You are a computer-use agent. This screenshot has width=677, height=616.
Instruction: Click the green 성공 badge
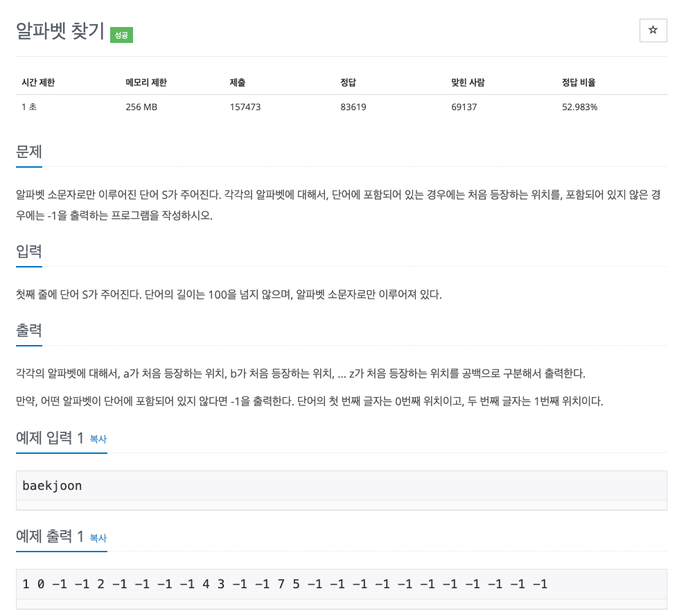[x=121, y=35]
